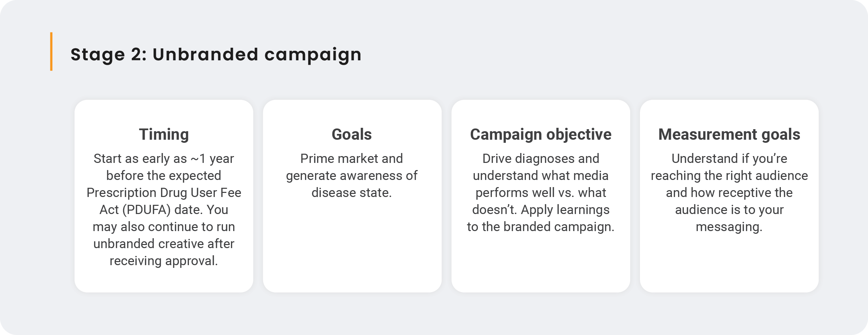Image resolution: width=868 pixels, height=335 pixels.
Task: Click the "receiving approval." text line
Action: click(x=164, y=261)
